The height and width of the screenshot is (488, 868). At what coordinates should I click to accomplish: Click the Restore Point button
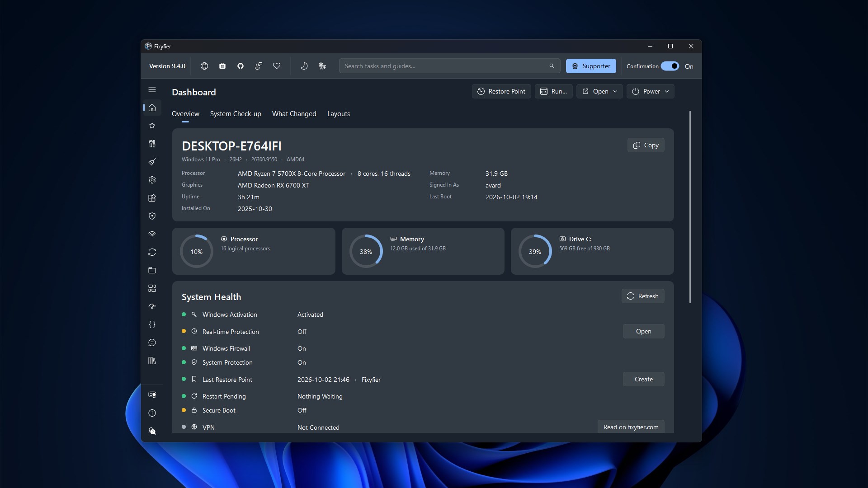pyautogui.click(x=501, y=91)
